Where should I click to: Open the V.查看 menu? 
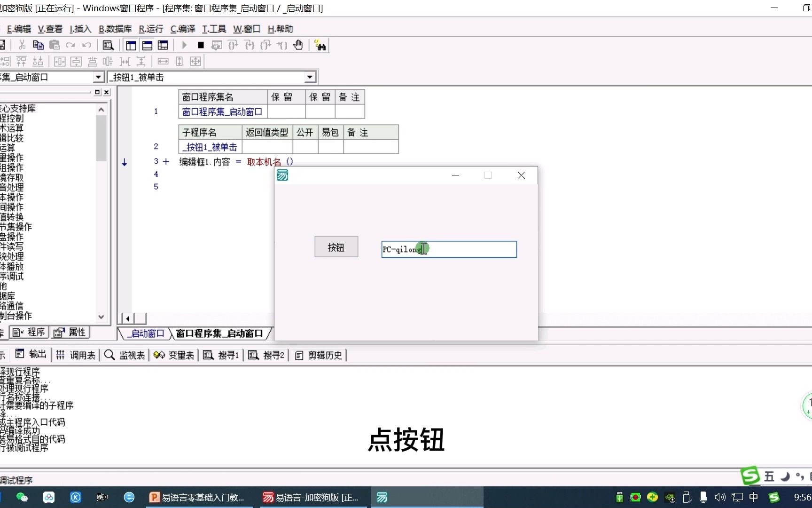click(49, 29)
